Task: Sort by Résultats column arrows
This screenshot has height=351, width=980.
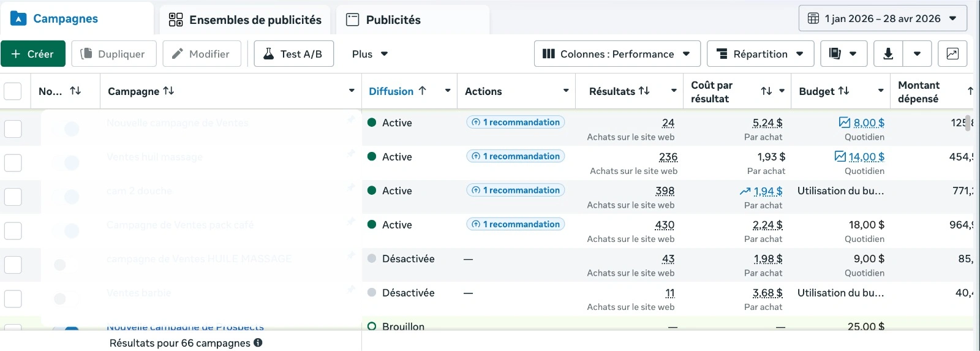Action: [x=644, y=91]
